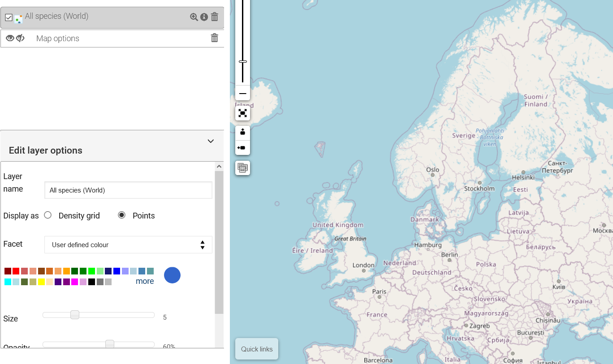Zoom out the map with minus button
Viewport: 613px width, 364px height.
click(243, 94)
